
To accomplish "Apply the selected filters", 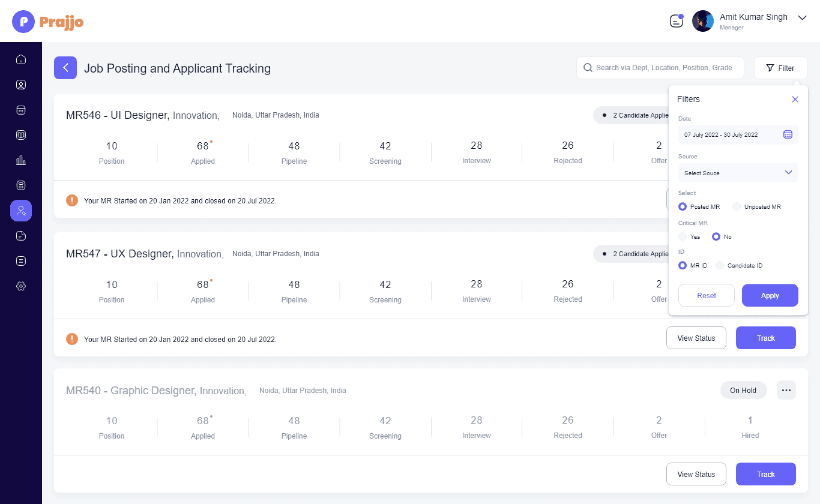I will [770, 295].
